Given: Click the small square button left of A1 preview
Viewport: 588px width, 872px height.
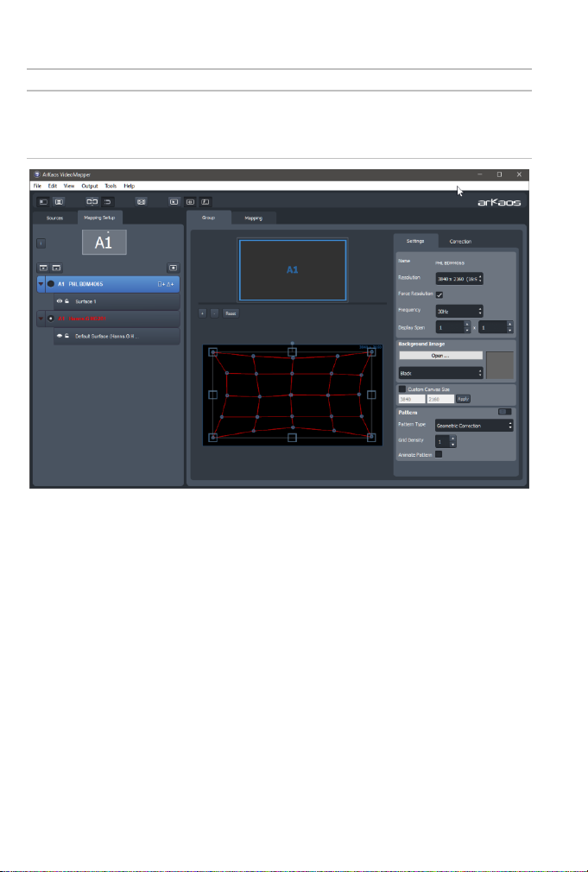Looking at the screenshot, I should coord(41,243).
